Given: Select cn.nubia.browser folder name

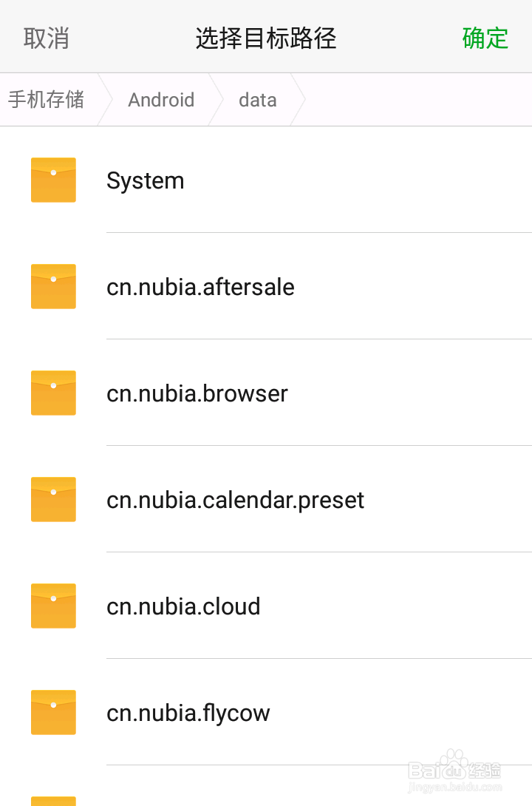Looking at the screenshot, I should pyautogui.click(x=197, y=393).
